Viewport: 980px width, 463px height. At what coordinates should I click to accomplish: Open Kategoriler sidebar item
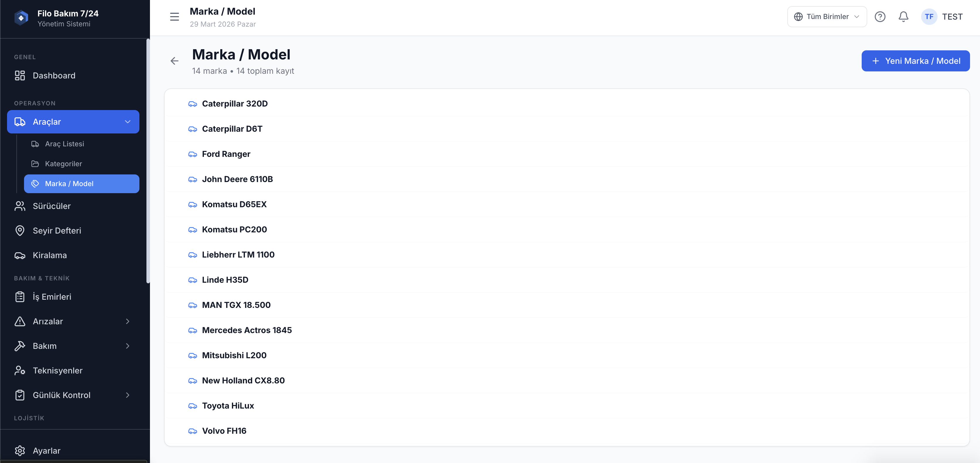pyautogui.click(x=63, y=164)
